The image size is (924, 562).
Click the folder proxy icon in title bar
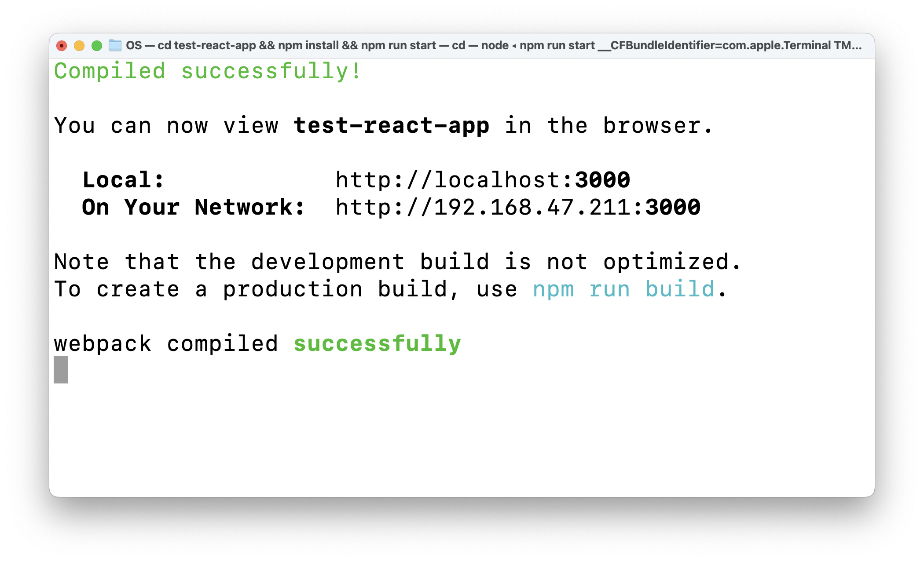115,45
